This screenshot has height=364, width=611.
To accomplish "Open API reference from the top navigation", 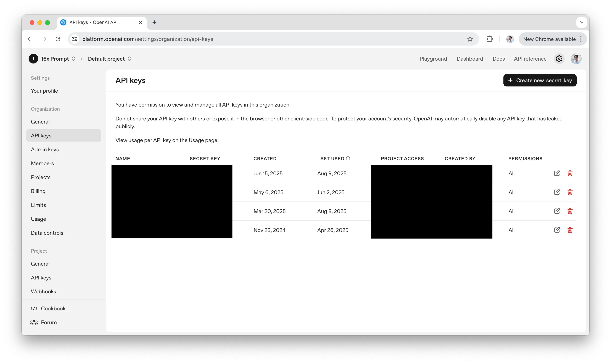I will (x=530, y=59).
